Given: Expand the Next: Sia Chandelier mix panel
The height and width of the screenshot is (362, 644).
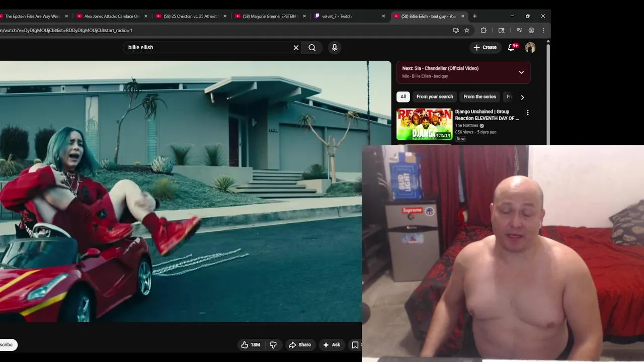Looking at the screenshot, I should pyautogui.click(x=521, y=72).
